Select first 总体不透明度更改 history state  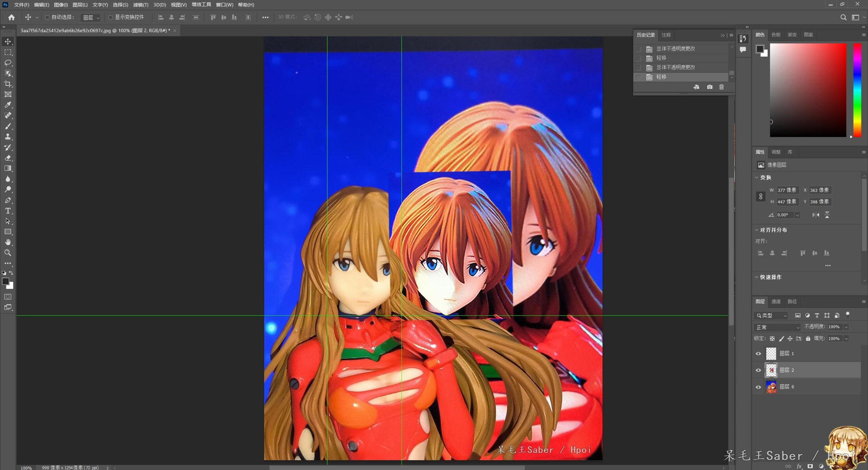[681, 49]
